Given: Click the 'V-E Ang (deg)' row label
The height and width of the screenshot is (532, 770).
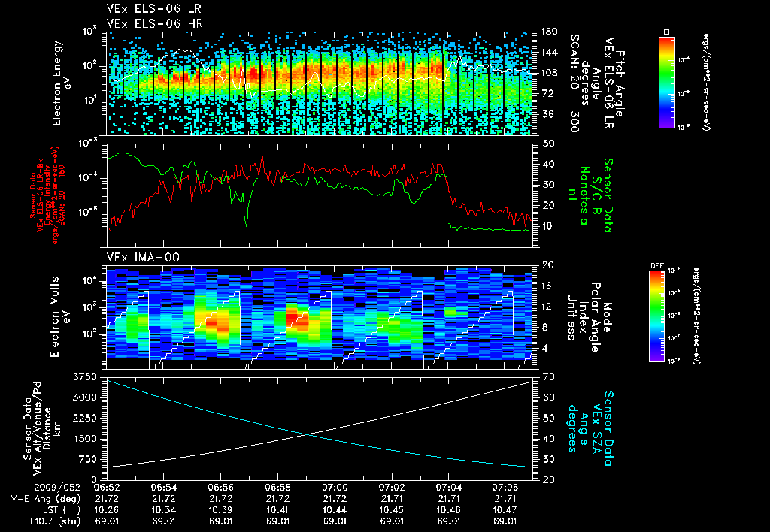Looking at the screenshot, I should point(46,499).
